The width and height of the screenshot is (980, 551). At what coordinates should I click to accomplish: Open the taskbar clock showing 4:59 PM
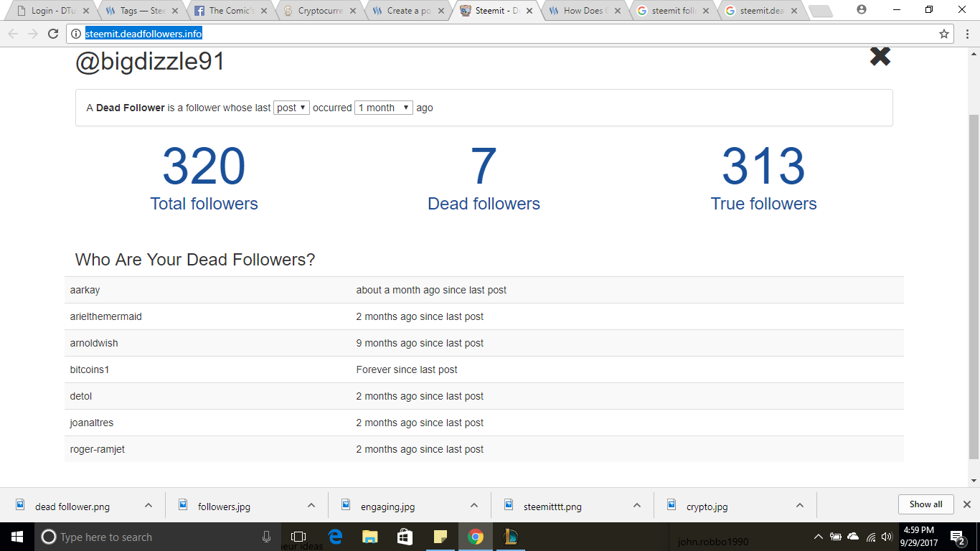point(918,537)
